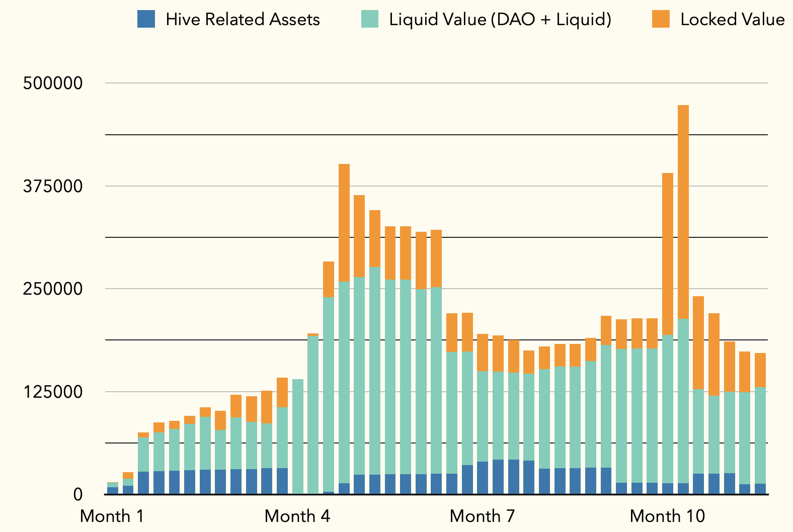Click the Hive Related Assets blue legend swatch
This screenshot has width=793, height=532.
point(146,19)
